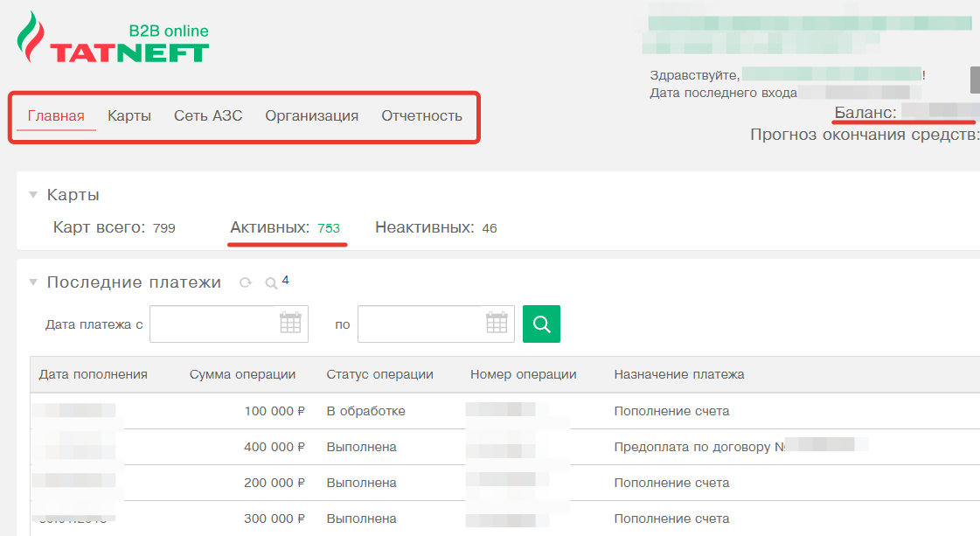Image resolution: width=980 pixels, height=536 pixels.
Task: Click the Карт всего: 799 count
Action: click(x=115, y=227)
